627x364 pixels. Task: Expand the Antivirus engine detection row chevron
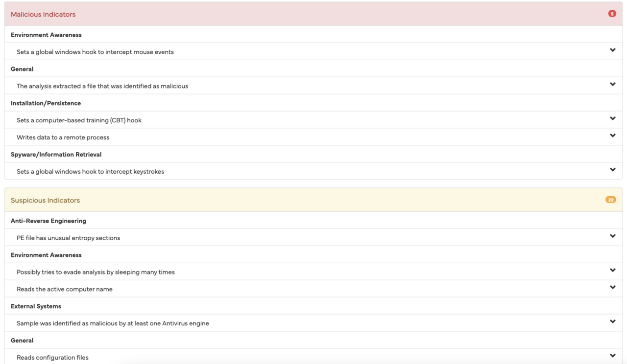pos(612,322)
